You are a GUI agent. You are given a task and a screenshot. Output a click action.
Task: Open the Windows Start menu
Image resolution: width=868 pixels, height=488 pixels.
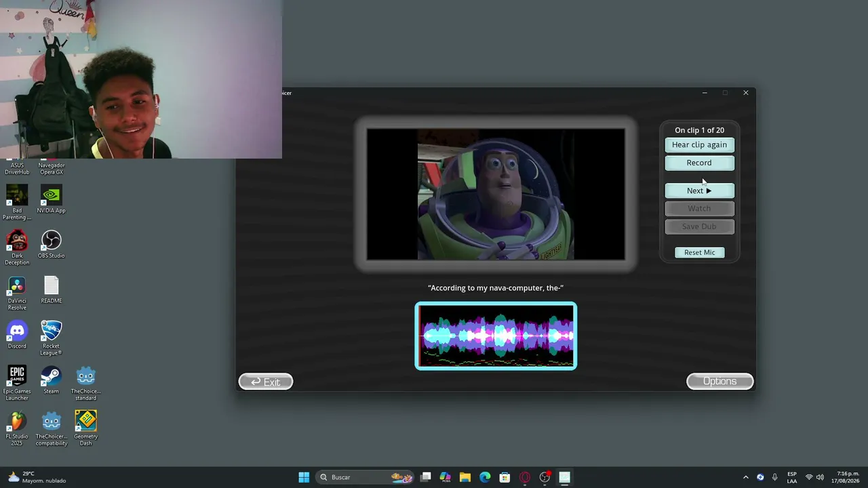tap(304, 477)
